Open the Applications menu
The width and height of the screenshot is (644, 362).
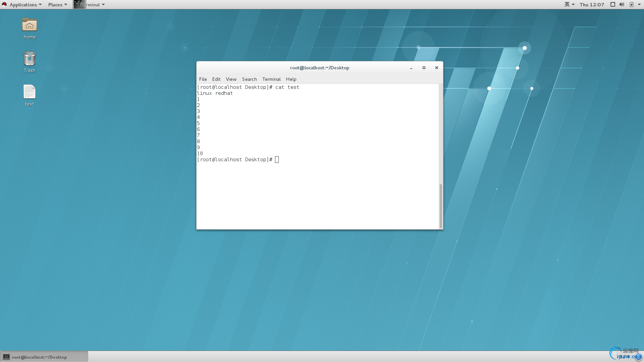tap(25, 4)
